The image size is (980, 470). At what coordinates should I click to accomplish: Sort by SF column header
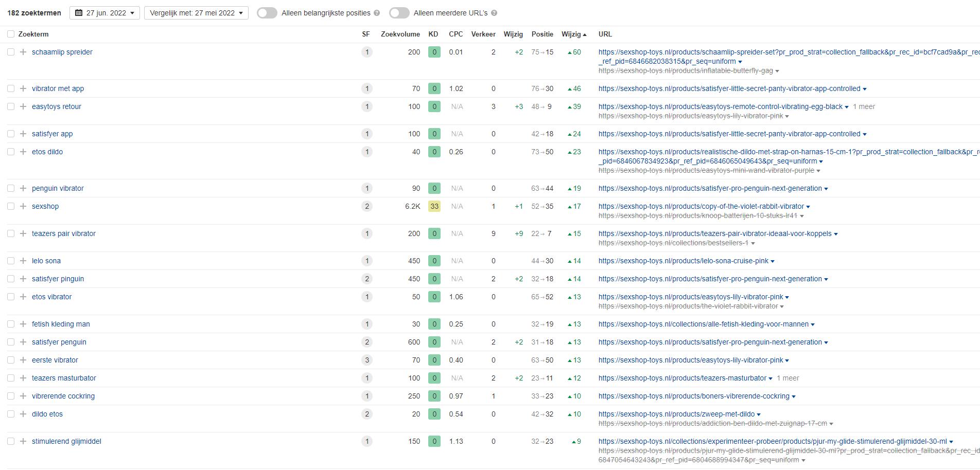point(366,34)
